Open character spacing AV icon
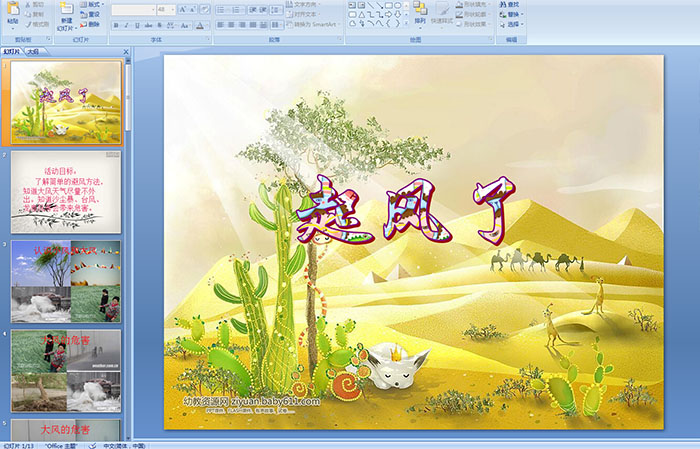The image size is (700, 449). tap(171, 25)
